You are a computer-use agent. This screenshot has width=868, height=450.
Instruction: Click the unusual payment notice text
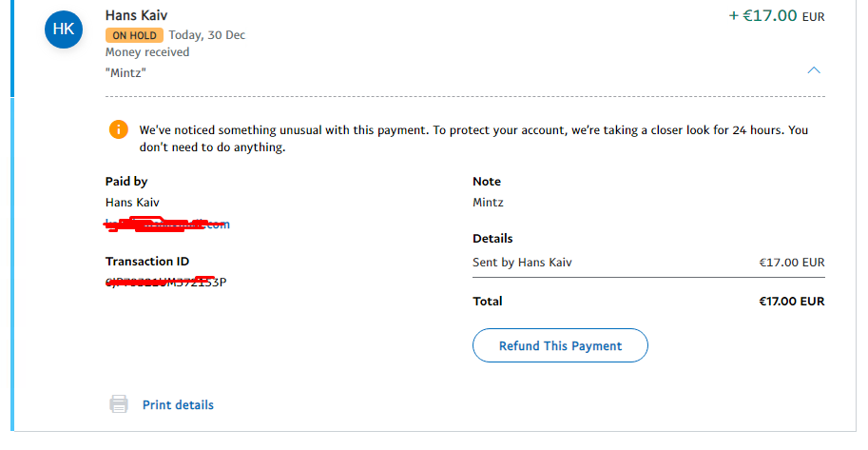473,139
